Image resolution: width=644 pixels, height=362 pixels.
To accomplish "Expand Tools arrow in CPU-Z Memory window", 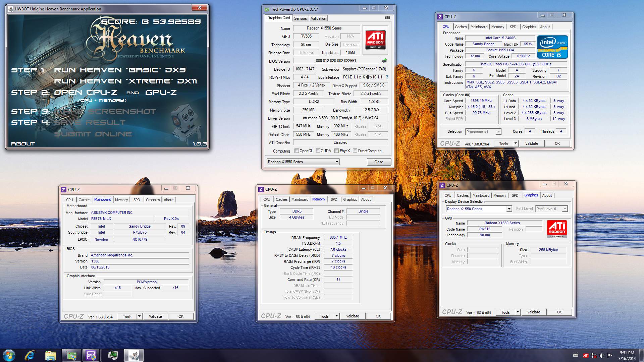I will point(337,316).
